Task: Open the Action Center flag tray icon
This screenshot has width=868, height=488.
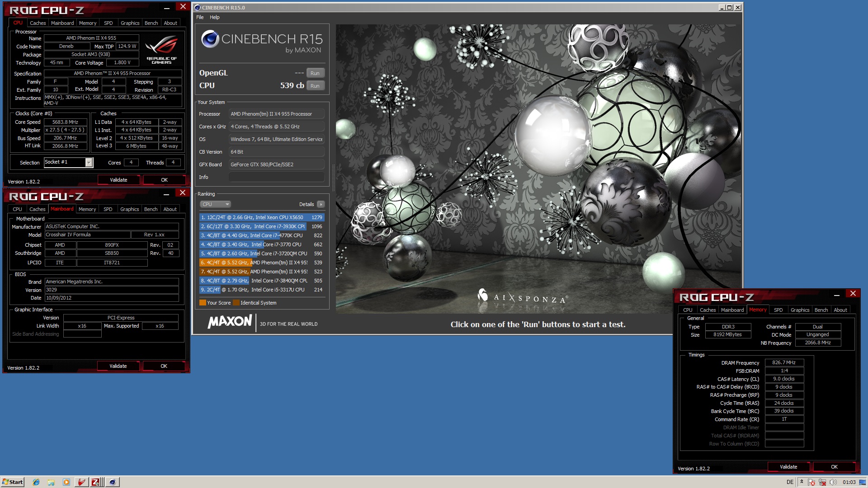Action: 811,482
